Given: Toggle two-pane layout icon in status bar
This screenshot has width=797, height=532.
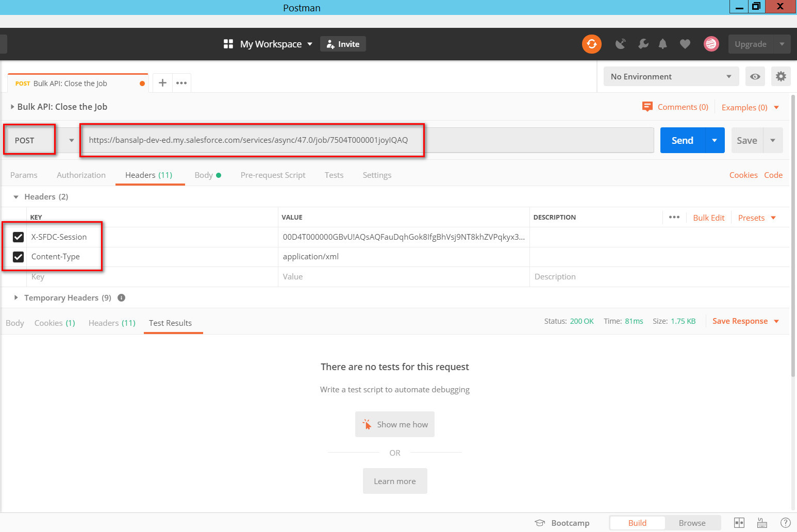Looking at the screenshot, I should (739, 523).
